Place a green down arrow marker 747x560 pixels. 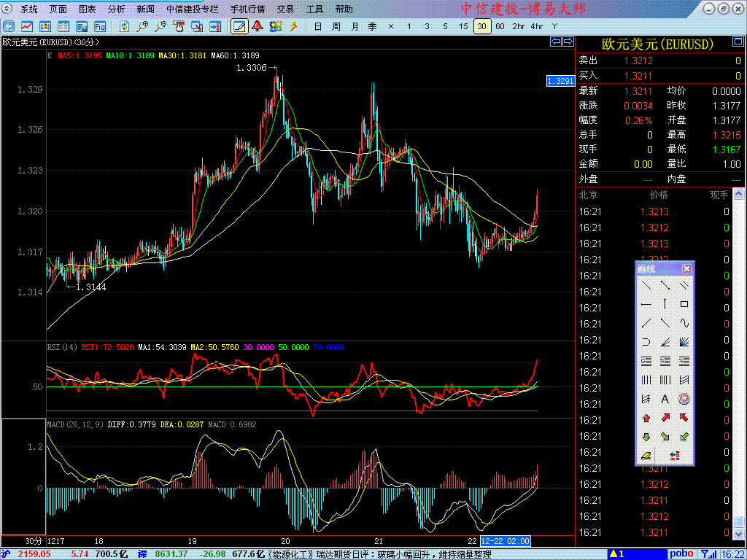(x=646, y=437)
